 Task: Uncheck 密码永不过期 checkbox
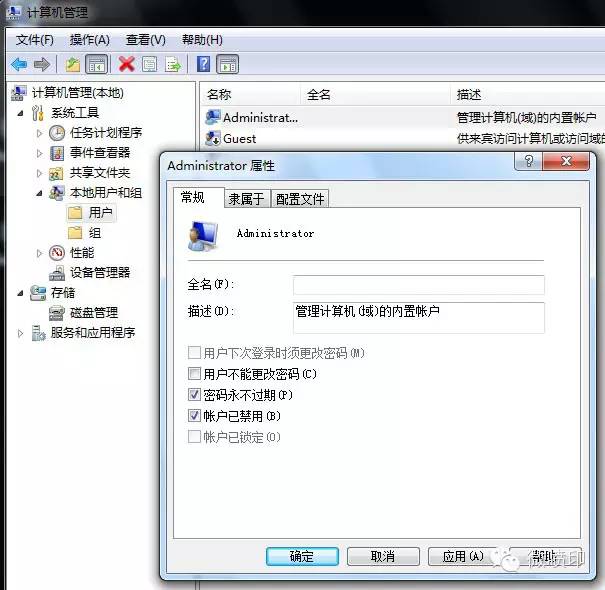194,394
